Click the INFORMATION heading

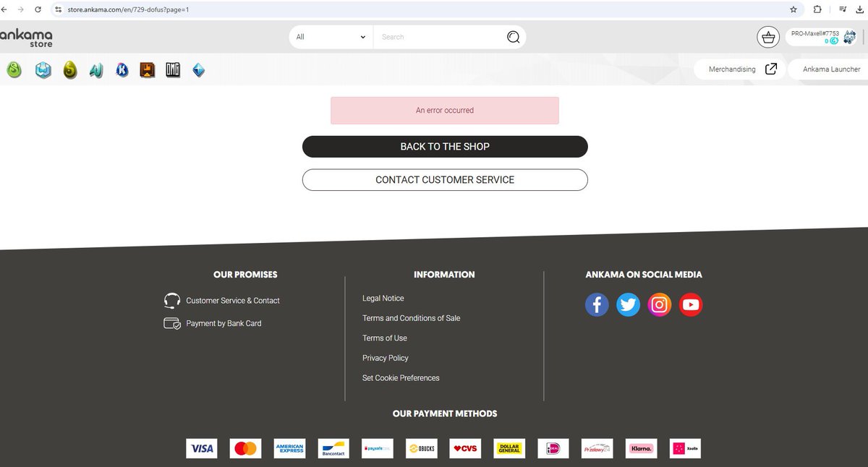pyautogui.click(x=444, y=275)
